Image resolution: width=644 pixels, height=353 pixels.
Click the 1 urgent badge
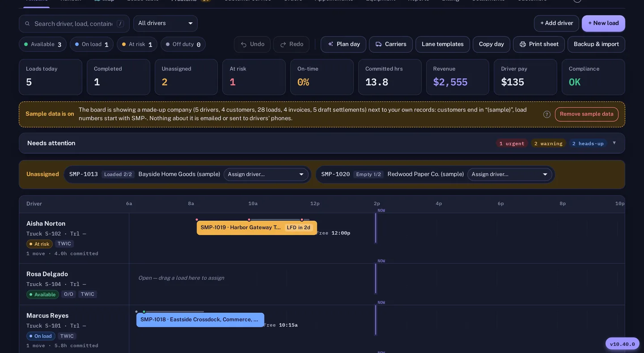click(x=512, y=143)
